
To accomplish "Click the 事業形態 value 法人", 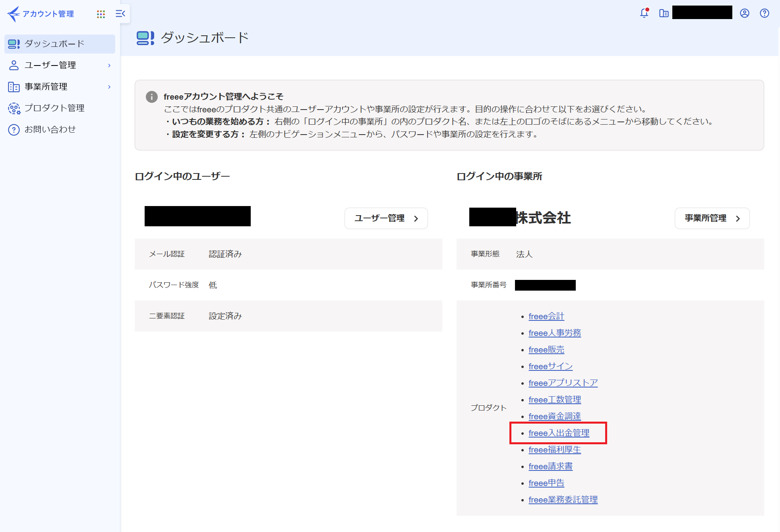I will click(524, 254).
